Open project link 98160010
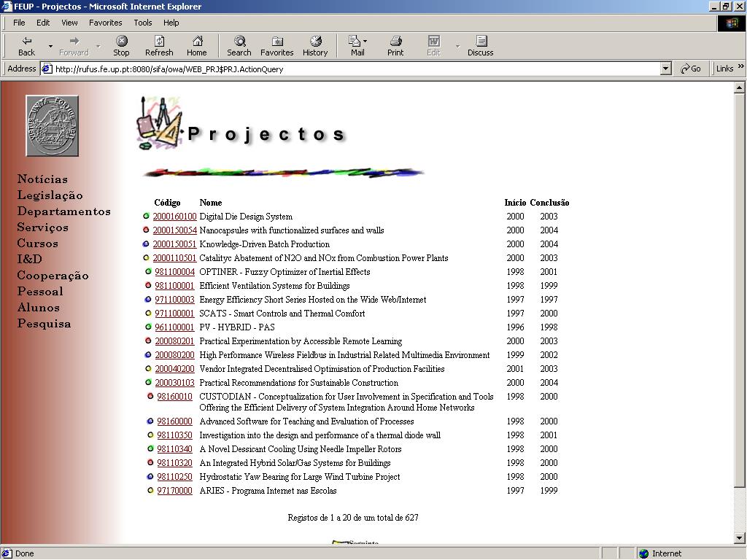This screenshot has width=747, height=560. tap(175, 396)
